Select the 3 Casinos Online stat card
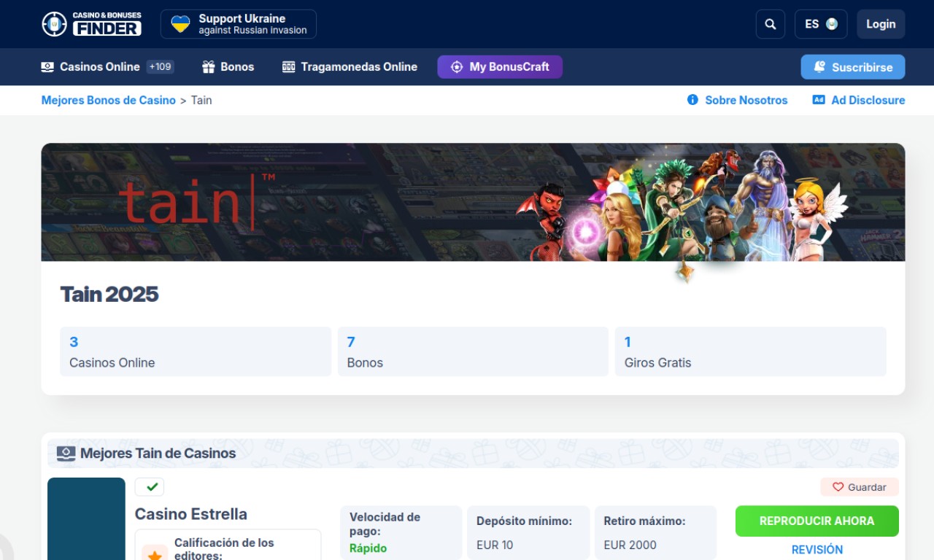The height and width of the screenshot is (560, 934). (x=196, y=351)
